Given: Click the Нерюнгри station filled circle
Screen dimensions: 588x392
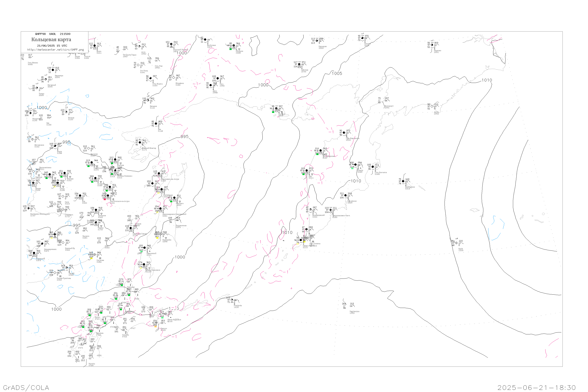Looking at the screenshot, I should (53, 70).
